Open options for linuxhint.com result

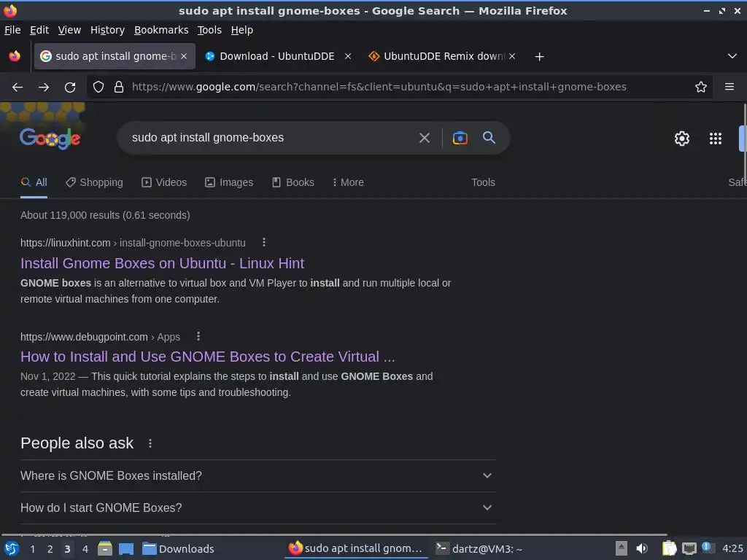tap(263, 242)
